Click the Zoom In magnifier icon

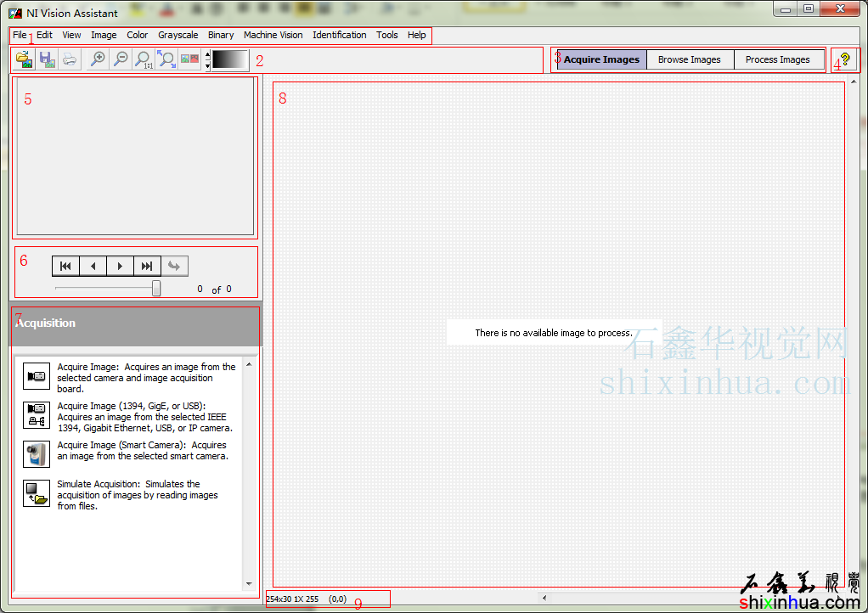[x=98, y=59]
